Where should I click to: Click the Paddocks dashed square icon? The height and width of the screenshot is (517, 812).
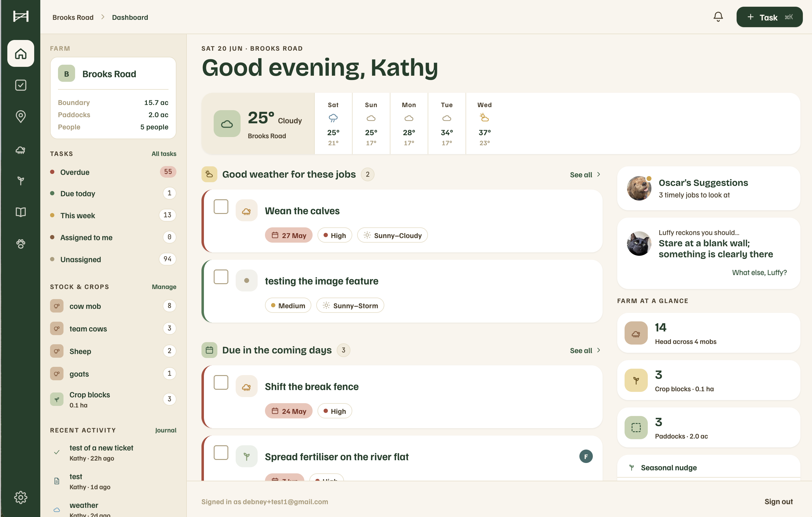(636, 427)
